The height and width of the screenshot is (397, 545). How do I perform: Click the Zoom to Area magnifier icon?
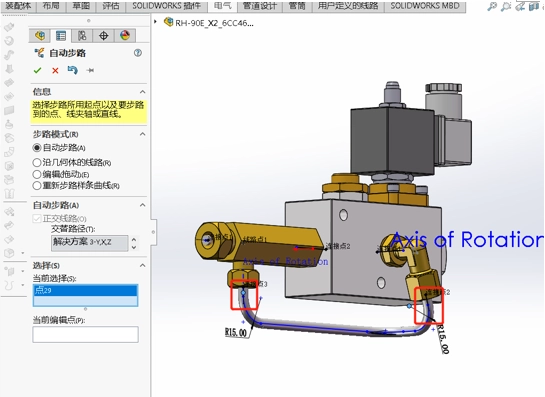click(x=506, y=7)
